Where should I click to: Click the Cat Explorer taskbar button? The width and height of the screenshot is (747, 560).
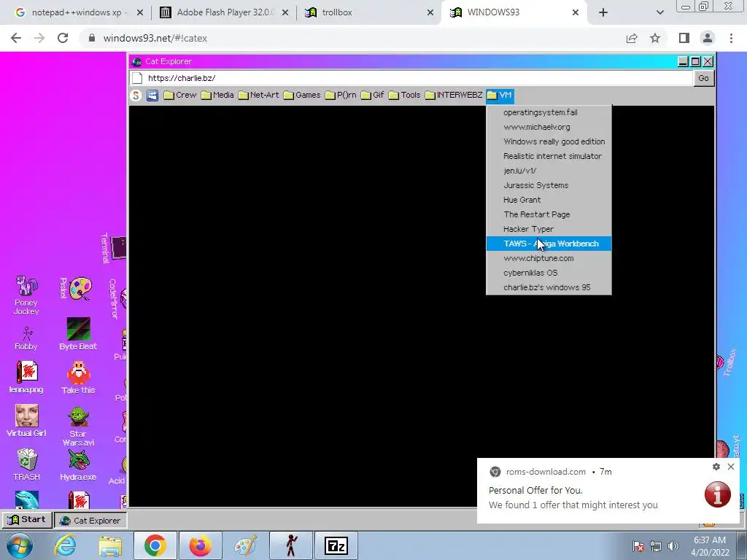[90, 521]
